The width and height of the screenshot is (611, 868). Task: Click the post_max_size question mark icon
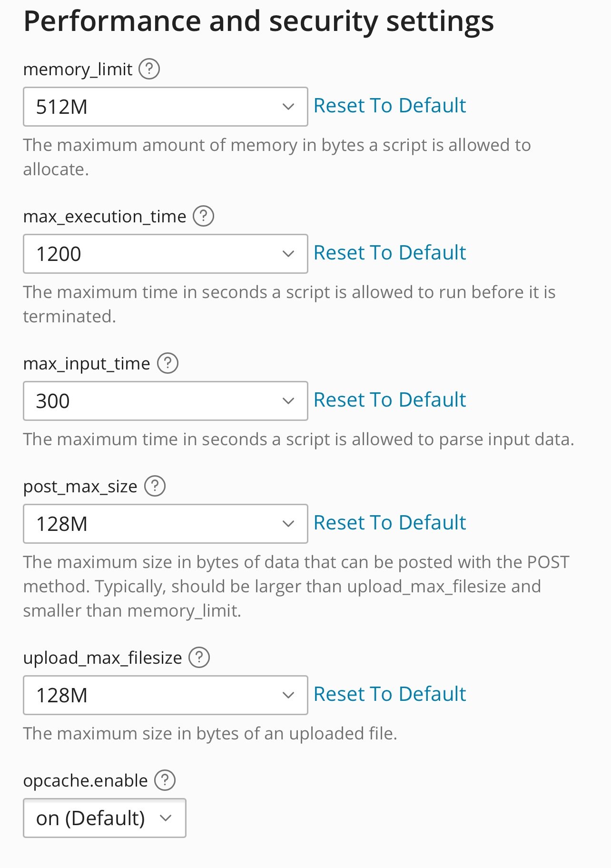(x=155, y=486)
